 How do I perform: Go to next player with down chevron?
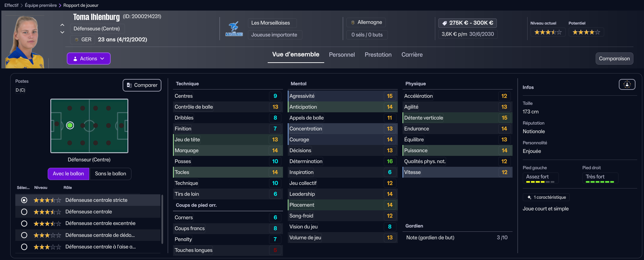click(x=62, y=32)
